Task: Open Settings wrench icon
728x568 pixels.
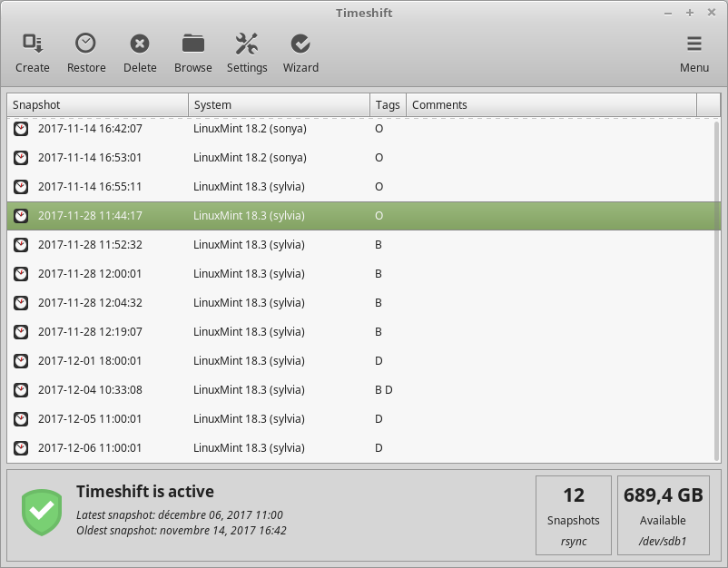Action: 247,44
